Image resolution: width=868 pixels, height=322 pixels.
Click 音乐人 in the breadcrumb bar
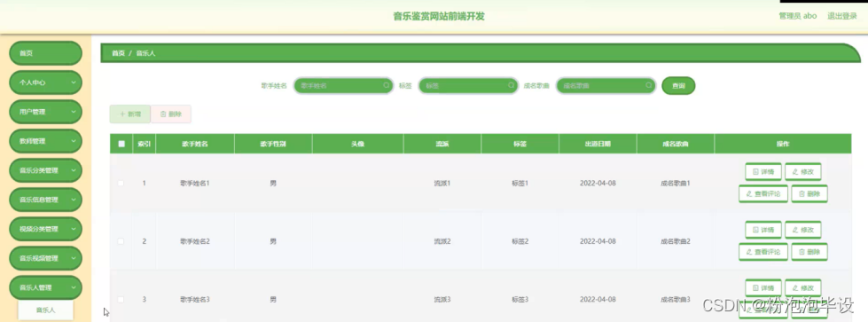(x=145, y=53)
